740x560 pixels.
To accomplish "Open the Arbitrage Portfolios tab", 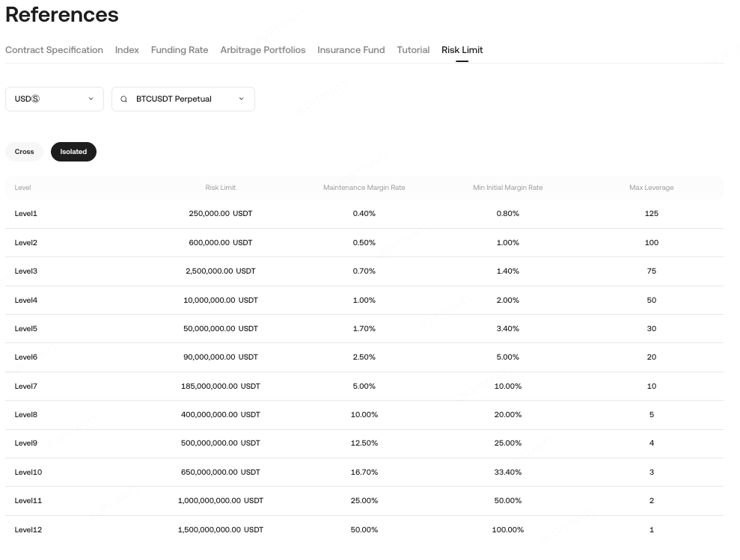I will (263, 50).
